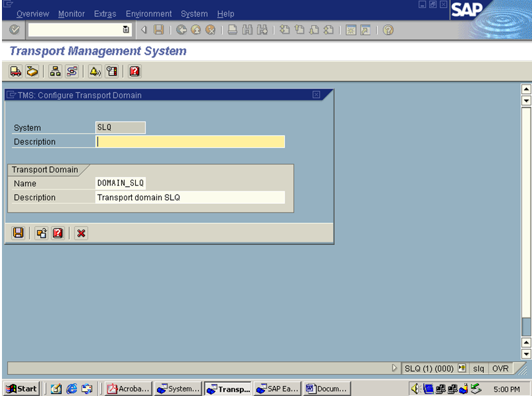
Task: Click the red X Cancel icon in dialog
Action: pyautogui.click(x=81, y=233)
